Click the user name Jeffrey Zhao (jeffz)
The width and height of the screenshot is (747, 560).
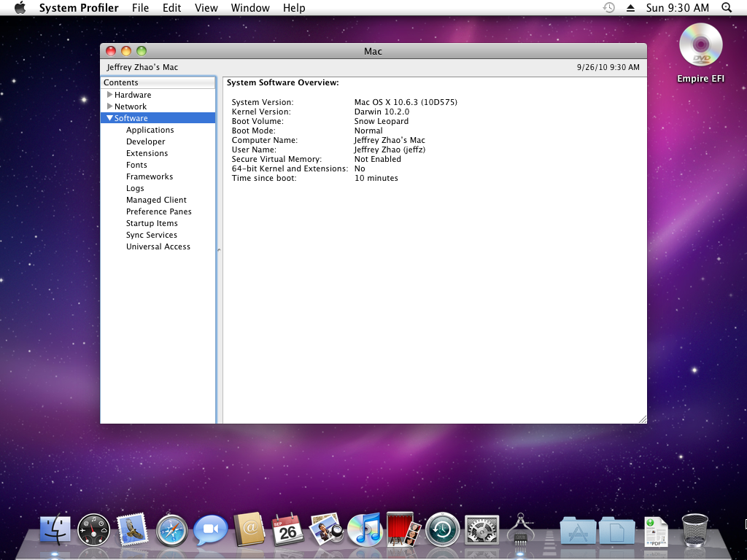pos(390,149)
